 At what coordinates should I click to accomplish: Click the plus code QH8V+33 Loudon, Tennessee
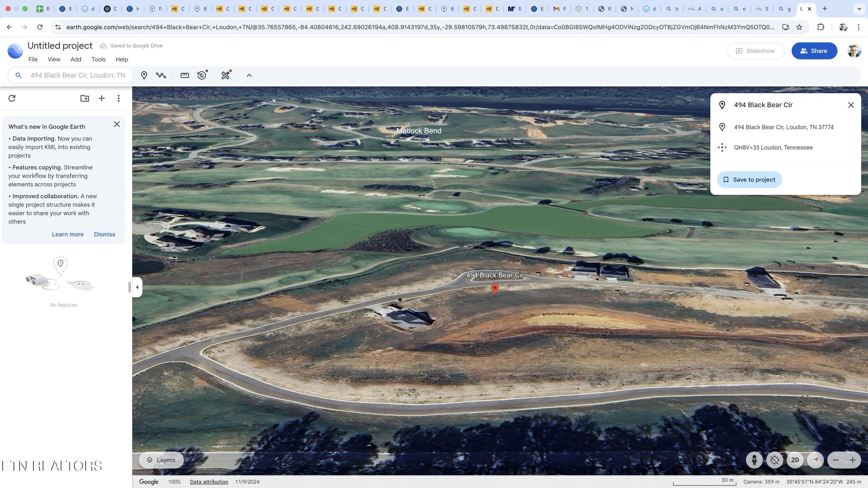click(773, 148)
